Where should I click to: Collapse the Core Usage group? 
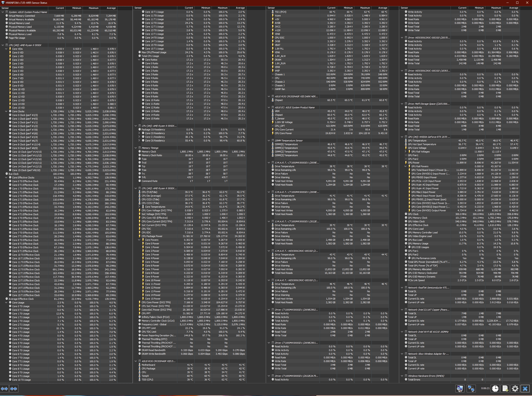tap(6, 303)
